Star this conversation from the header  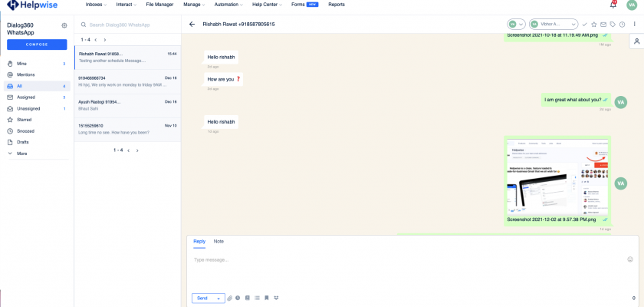point(593,25)
